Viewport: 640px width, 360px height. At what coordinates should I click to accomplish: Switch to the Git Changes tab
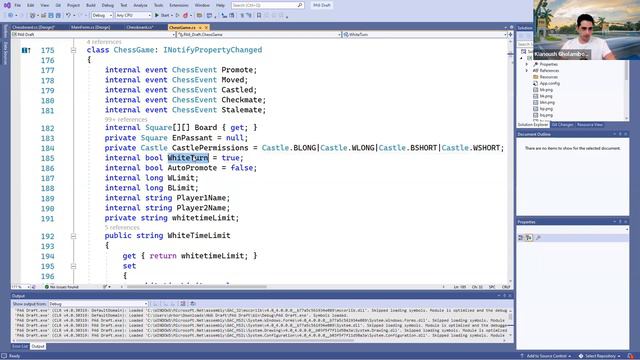562,125
